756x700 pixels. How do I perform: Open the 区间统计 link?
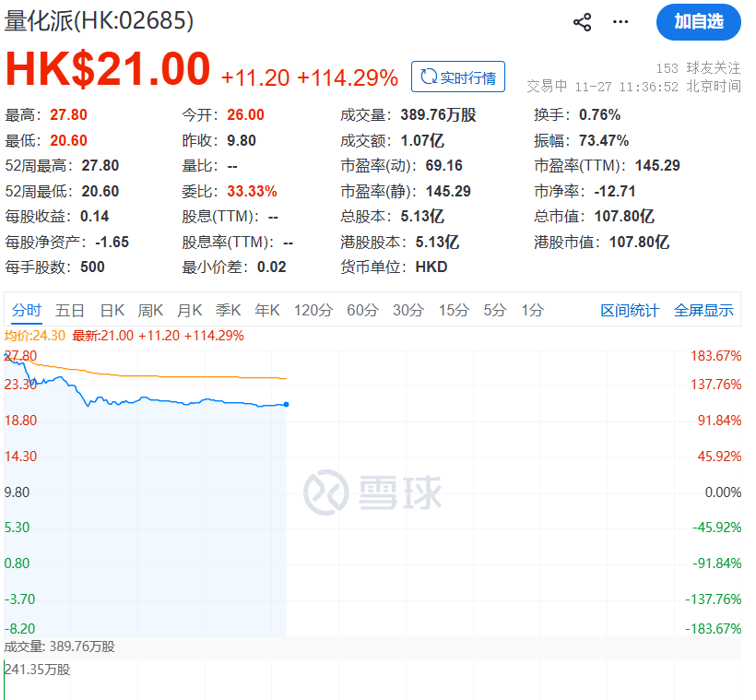[x=630, y=310]
